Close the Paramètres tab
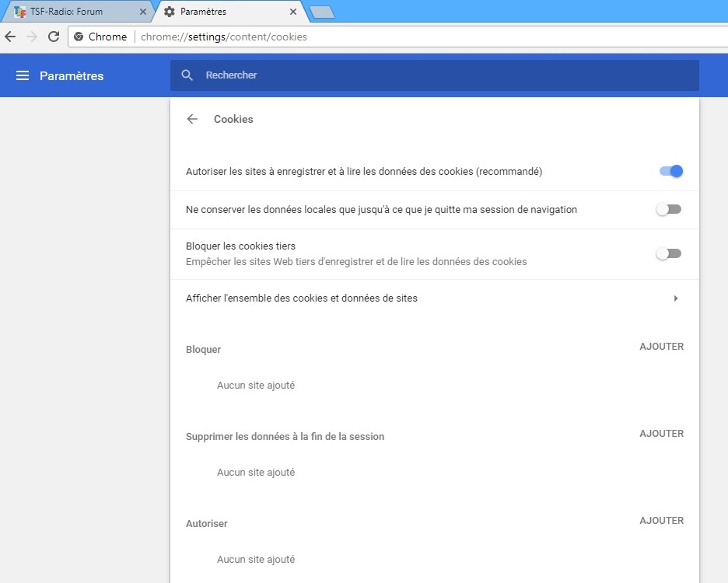Screen dimensions: 728x583 click(293, 12)
